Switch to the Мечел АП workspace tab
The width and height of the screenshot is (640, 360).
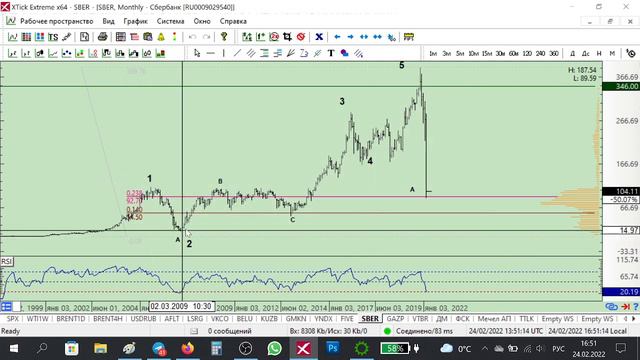[x=494, y=319]
